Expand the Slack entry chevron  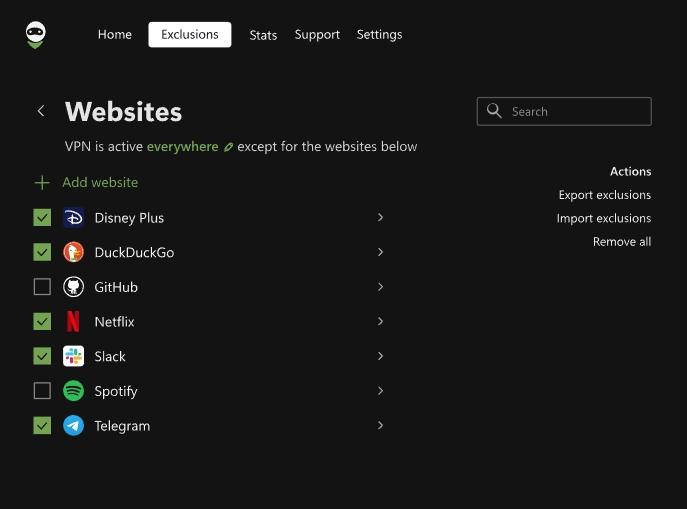point(380,356)
